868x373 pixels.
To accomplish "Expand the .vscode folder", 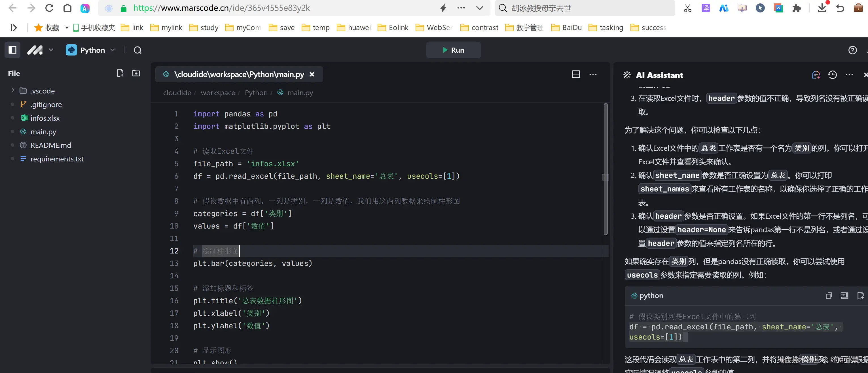I will [13, 90].
